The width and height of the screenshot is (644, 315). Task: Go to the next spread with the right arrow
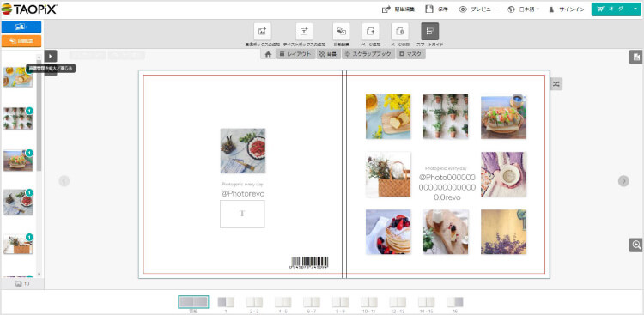623,181
